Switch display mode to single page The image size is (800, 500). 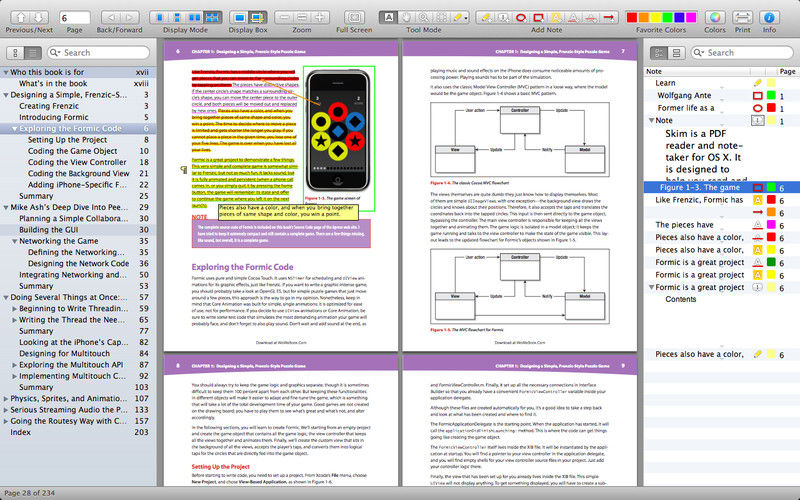click(159, 17)
